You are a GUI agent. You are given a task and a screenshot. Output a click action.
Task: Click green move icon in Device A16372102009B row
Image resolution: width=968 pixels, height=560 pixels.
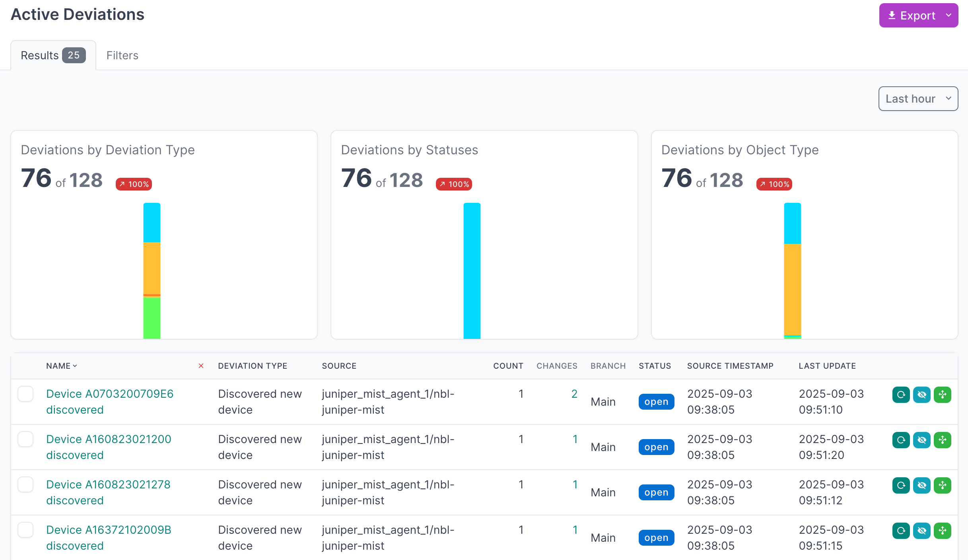(x=942, y=531)
